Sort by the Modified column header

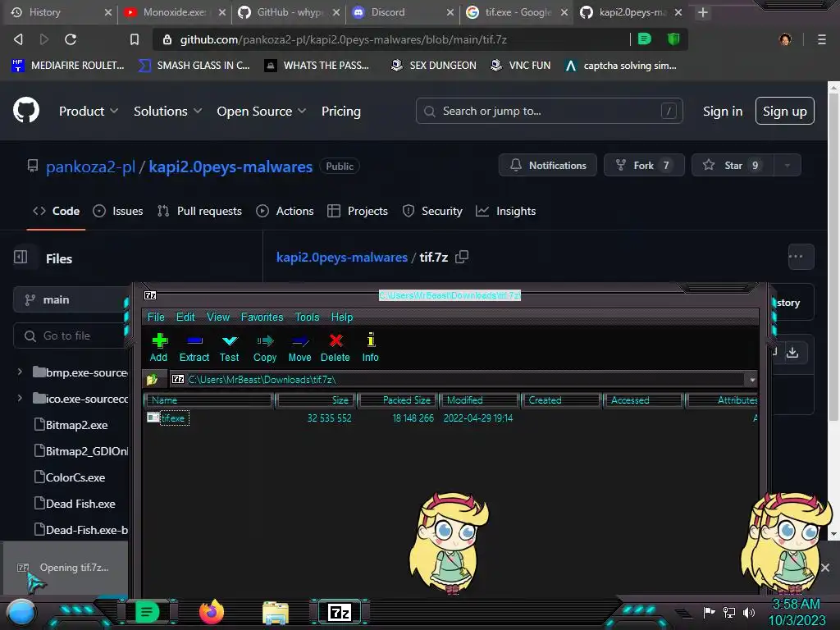coord(479,400)
